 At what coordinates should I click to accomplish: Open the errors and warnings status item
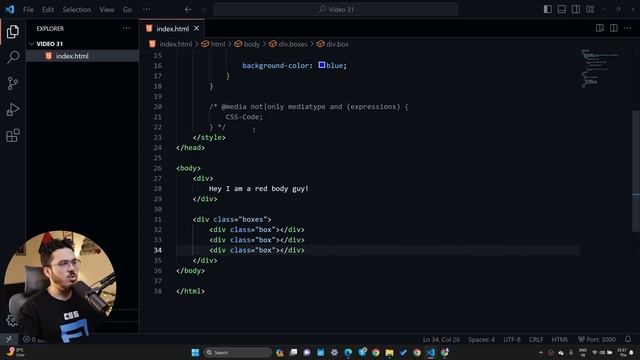[34, 339]
